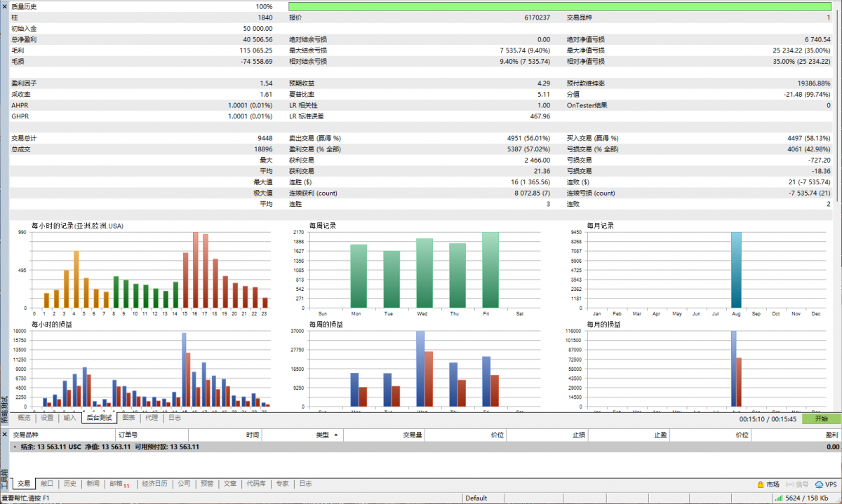This screenshot has height=504, width=842.
Task: View the 新闻 tab
Action: pos(93,484)
